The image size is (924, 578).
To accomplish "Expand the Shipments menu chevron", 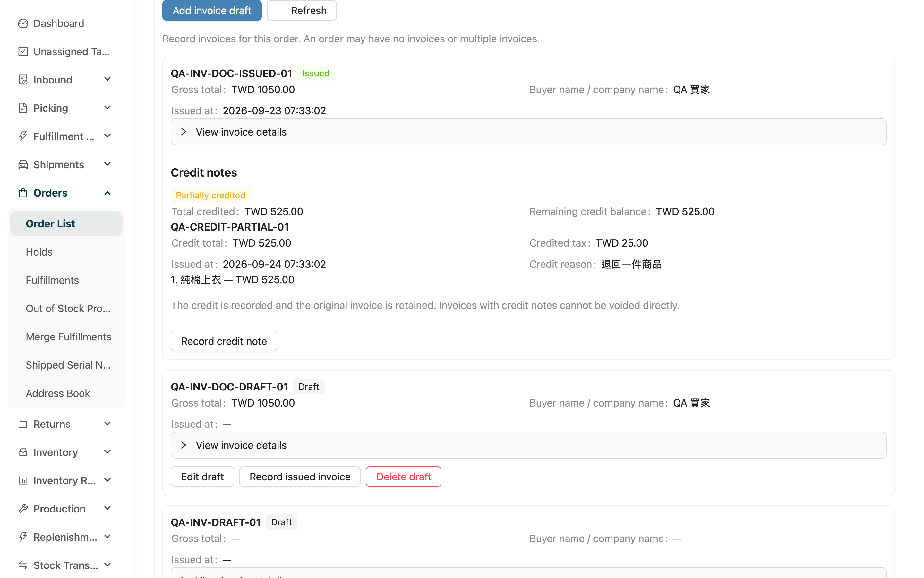I will [x=107, y=164].
